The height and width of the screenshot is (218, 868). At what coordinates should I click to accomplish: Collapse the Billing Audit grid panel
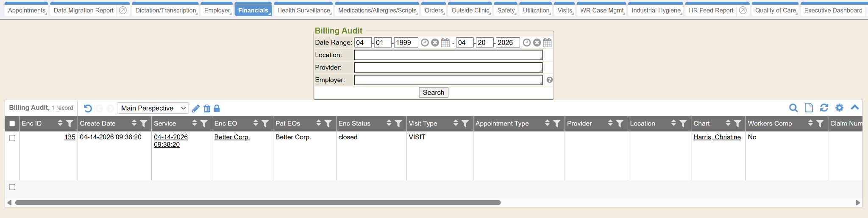[x=855, y=108]
